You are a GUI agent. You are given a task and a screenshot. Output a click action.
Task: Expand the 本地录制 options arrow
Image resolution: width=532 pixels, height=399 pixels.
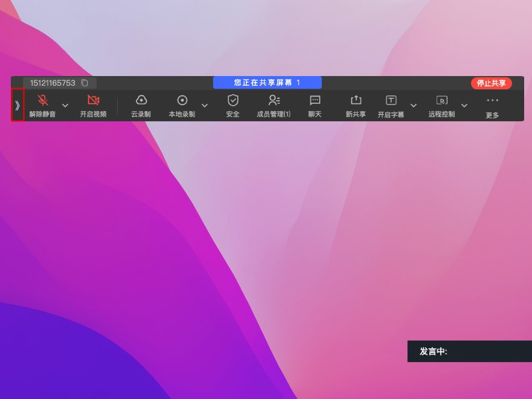pyautogui.click(x=205, y=106)
